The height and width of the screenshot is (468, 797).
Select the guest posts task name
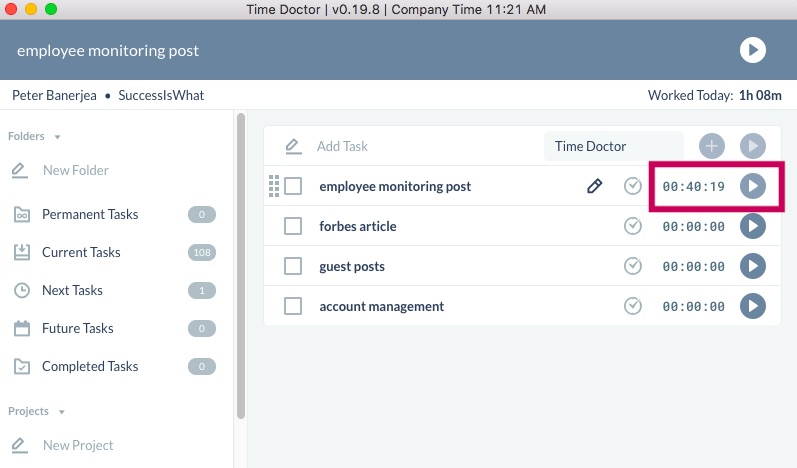[352, 266]
